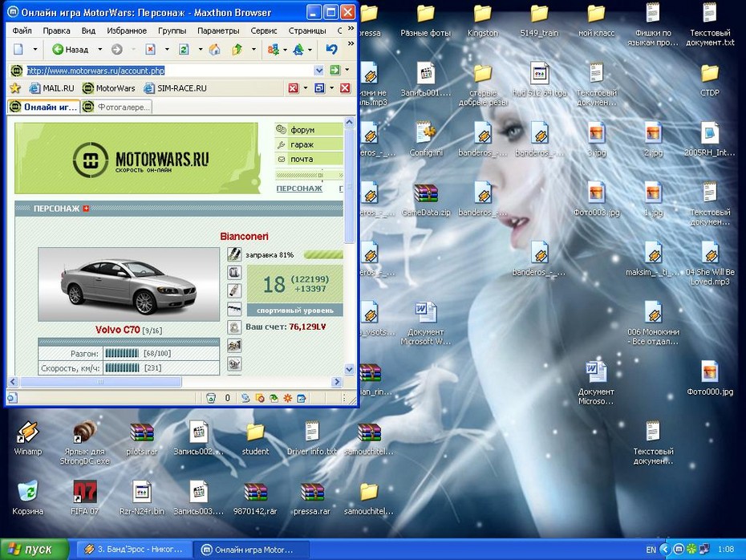The image size is (746, 560).
Task: Click the Stop loading toolbar icon
Action: [x=150, y=49]
